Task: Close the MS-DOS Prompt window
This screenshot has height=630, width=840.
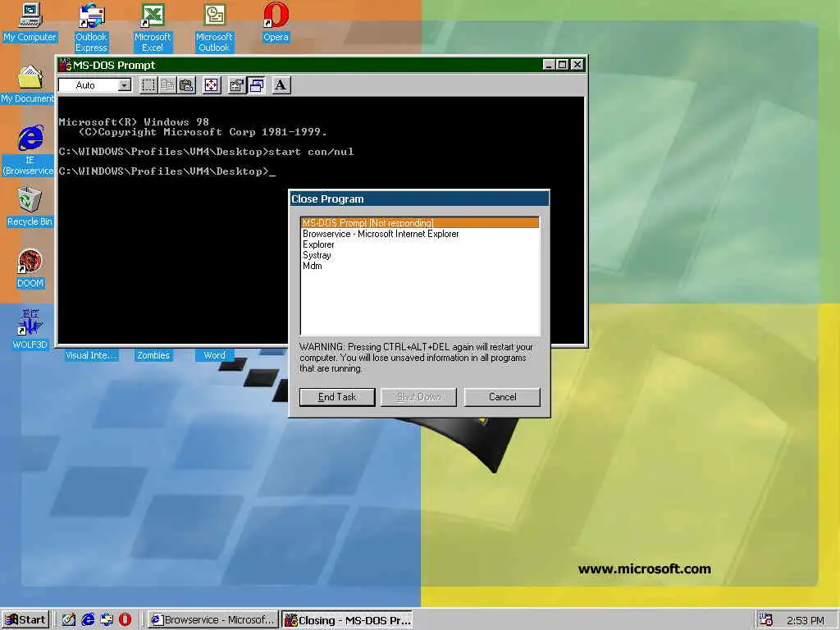Action: click(577, 65)
